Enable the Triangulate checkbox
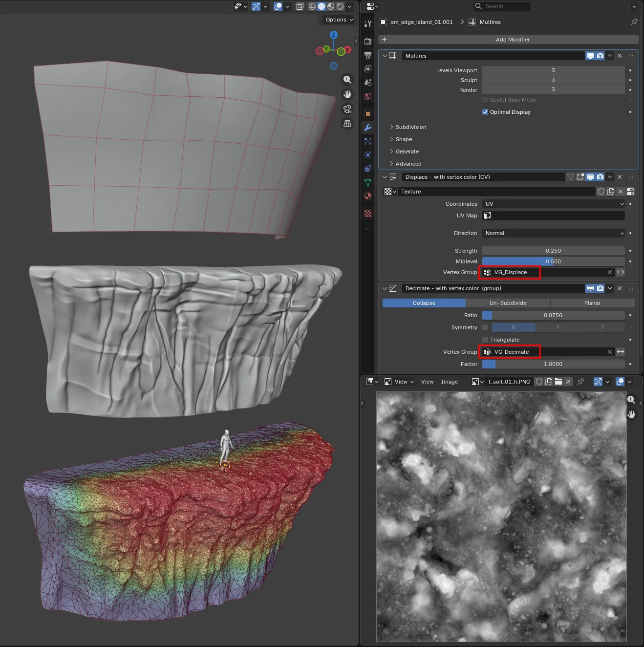This screenshot has width=644, height=647. [485, 340]
